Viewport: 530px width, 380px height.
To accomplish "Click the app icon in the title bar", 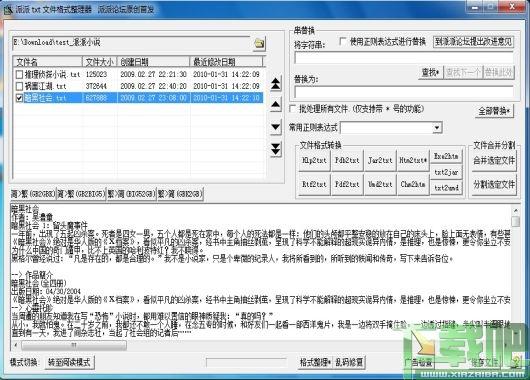I will click(8, 9).
